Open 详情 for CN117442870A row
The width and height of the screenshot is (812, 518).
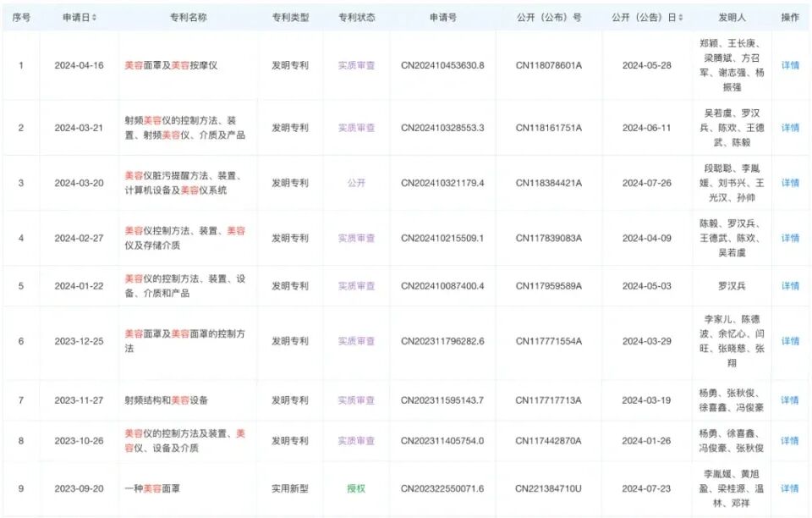(790, 441)
